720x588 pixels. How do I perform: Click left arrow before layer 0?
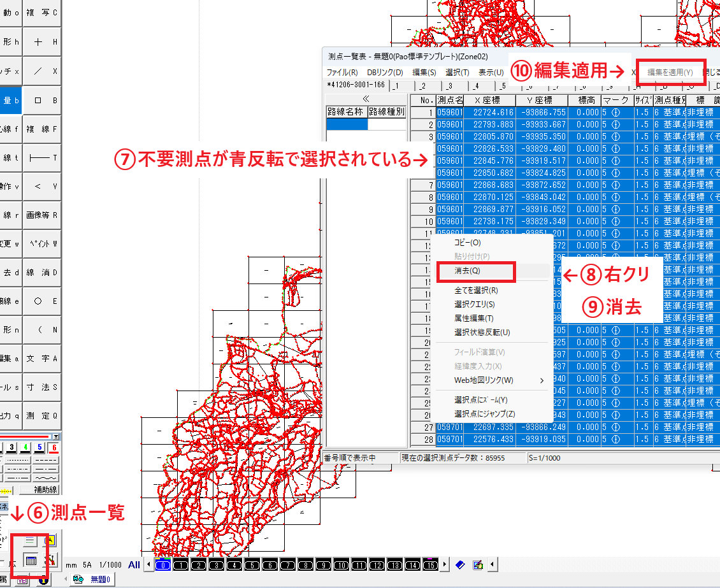pyautogui.click(x=148, y=565)
